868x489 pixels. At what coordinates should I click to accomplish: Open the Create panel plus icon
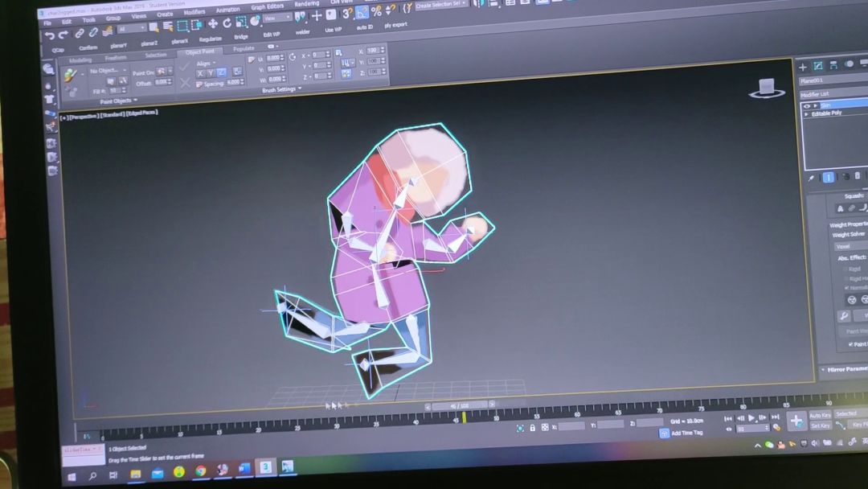(802, 67)
